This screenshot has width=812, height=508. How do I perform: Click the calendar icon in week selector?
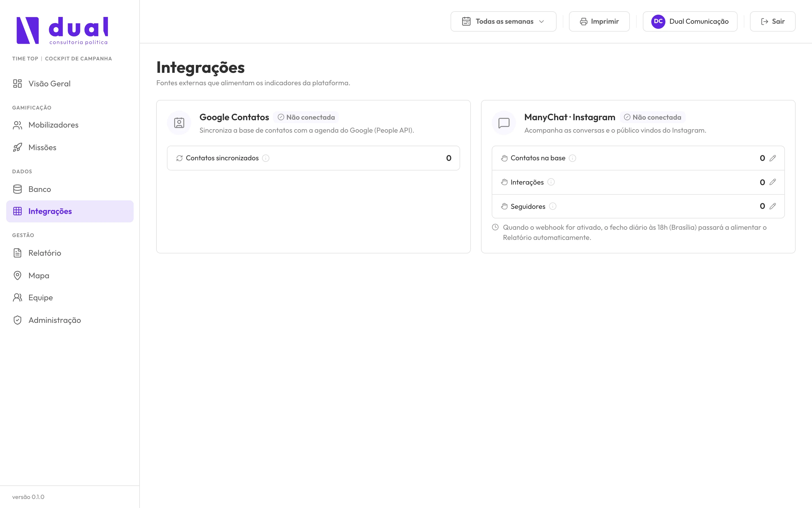[466, 21]
